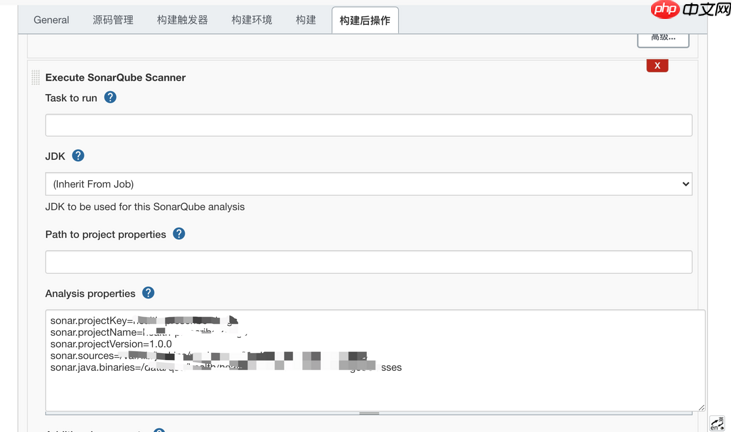
Task: Switch to the 构建环境 tab
Action: pyautogui.click(x=252, y=20)
